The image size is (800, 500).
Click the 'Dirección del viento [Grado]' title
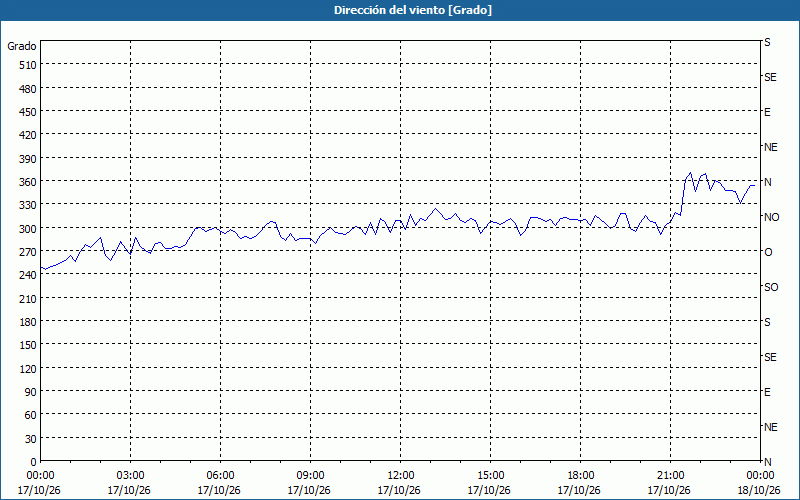(413, 10)
